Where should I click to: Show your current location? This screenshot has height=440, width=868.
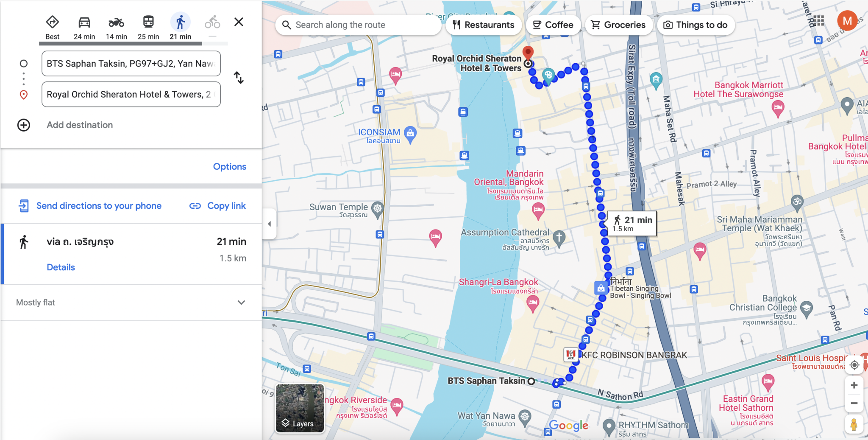[x=854, y=365]
